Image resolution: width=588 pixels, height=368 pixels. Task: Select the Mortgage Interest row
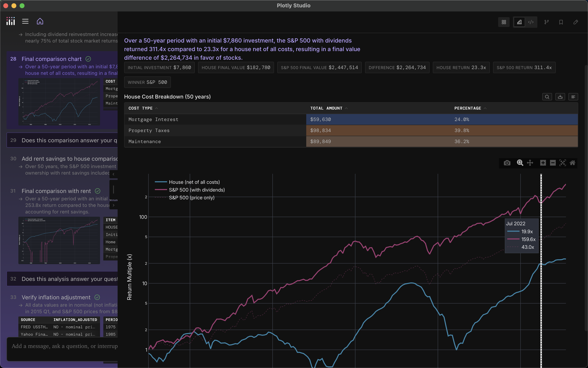click(x=351, y=120)
